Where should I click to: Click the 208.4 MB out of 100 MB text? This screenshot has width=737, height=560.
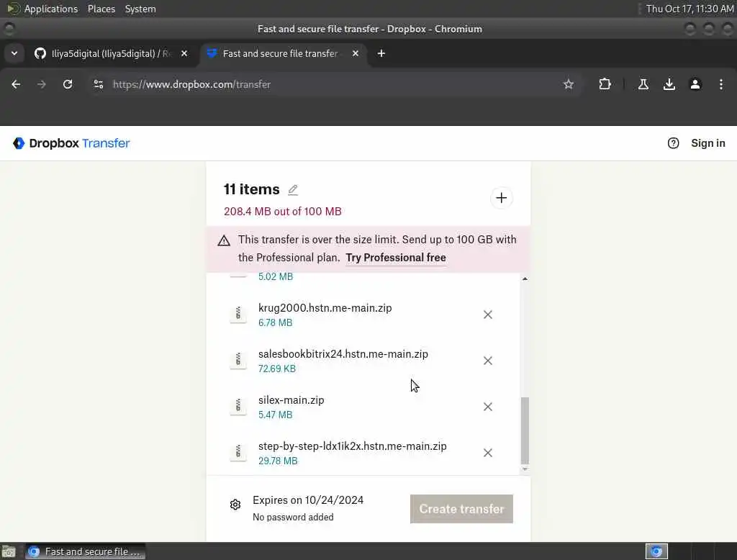click(x=282, y=212)
